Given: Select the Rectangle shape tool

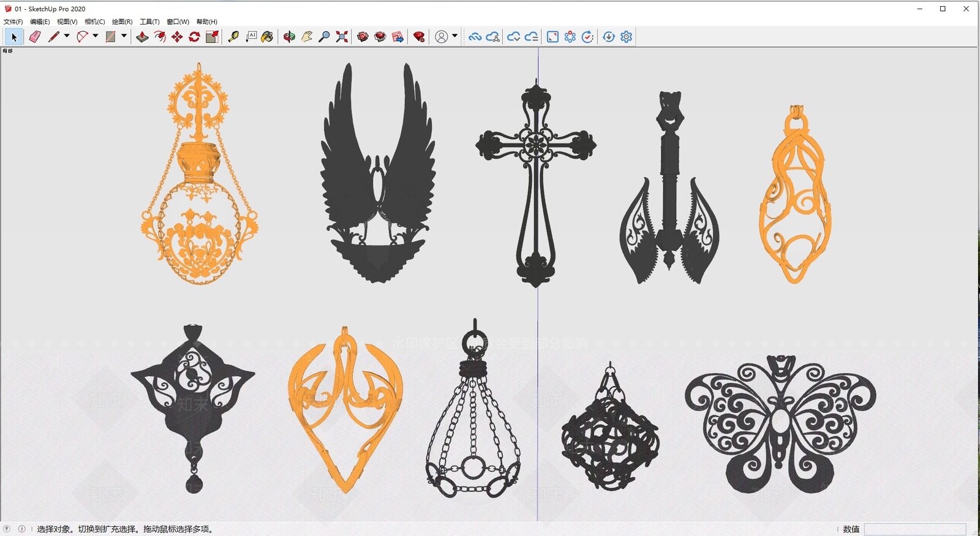Looking at the screenshot, I should [x=110, y=37].
